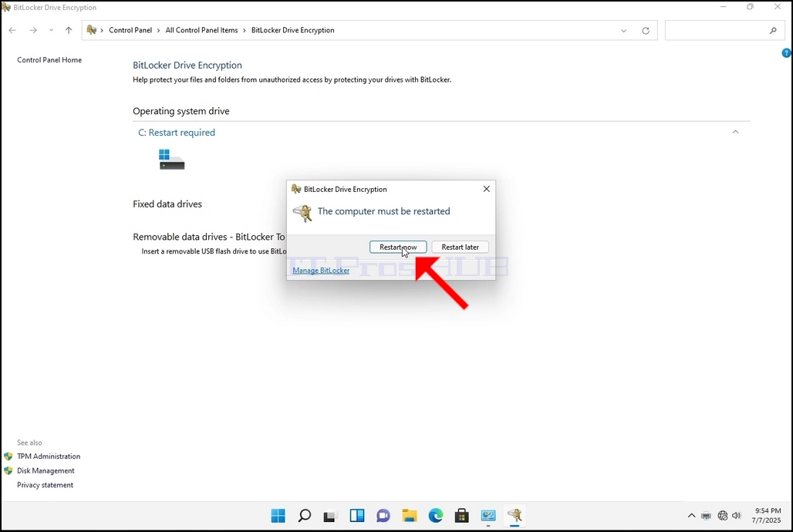
Task: Launch Microsoft Edge from taskbar
Action: pyautogui.click(x=436, y=515)
